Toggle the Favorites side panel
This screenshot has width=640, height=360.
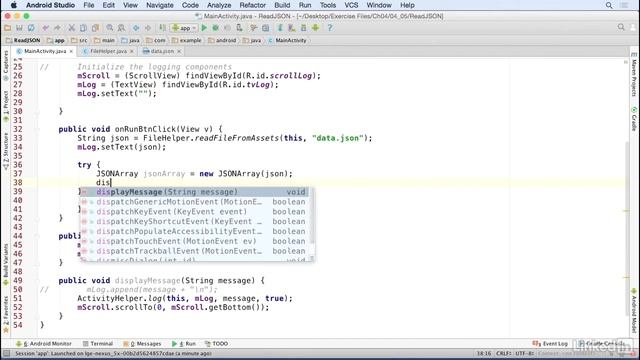tap(6, 314)
